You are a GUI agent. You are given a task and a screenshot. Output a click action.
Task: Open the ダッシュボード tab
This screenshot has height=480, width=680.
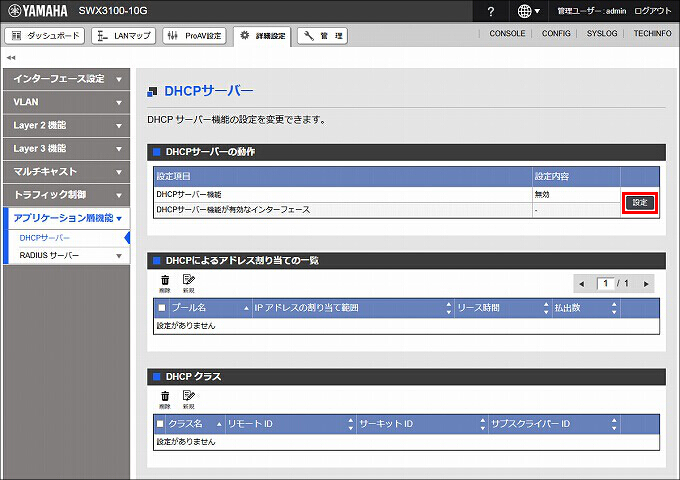click(x=45, y=36)
